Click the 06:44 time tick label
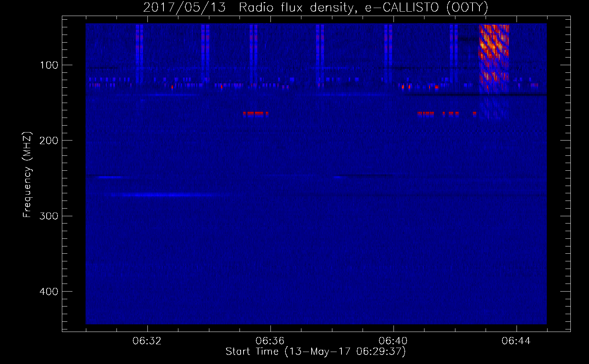This screenshot has width=589, height=364. coord(516,341)
